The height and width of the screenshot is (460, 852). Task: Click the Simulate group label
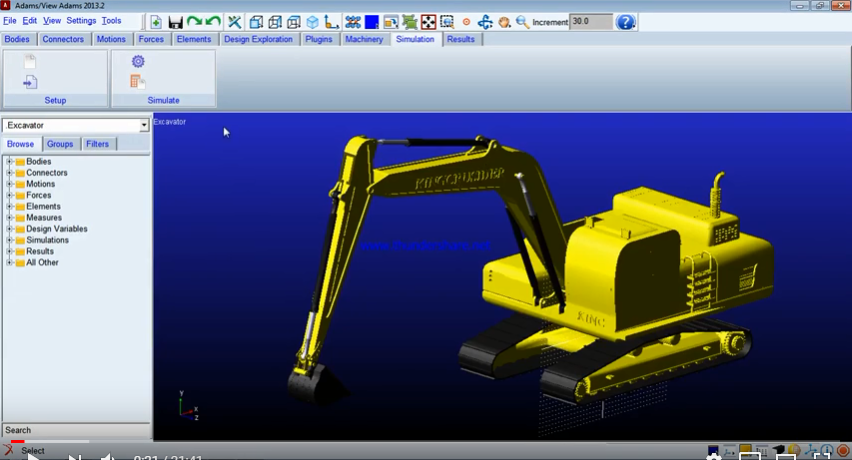pyautogui.click(x=164, y=100)
